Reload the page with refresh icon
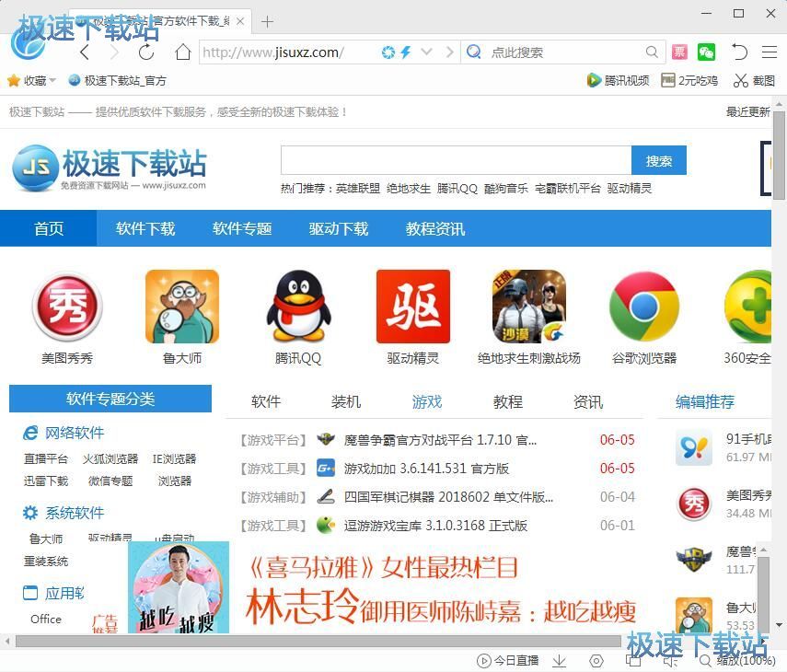 point(146,52)
